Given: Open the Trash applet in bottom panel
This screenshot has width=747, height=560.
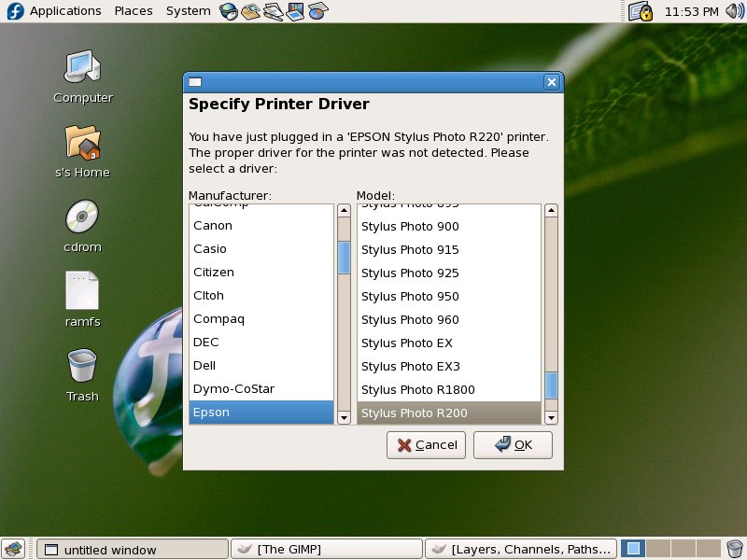Looking at the screenshot, I should coord(735,549).
